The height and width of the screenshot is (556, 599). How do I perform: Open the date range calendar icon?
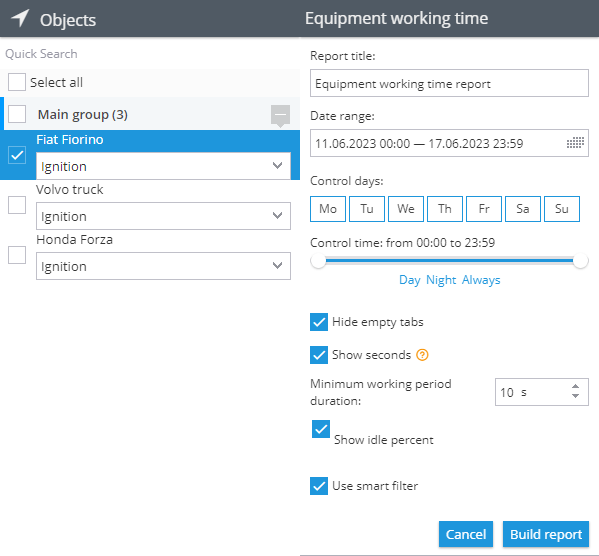click(x=575, y=143)
